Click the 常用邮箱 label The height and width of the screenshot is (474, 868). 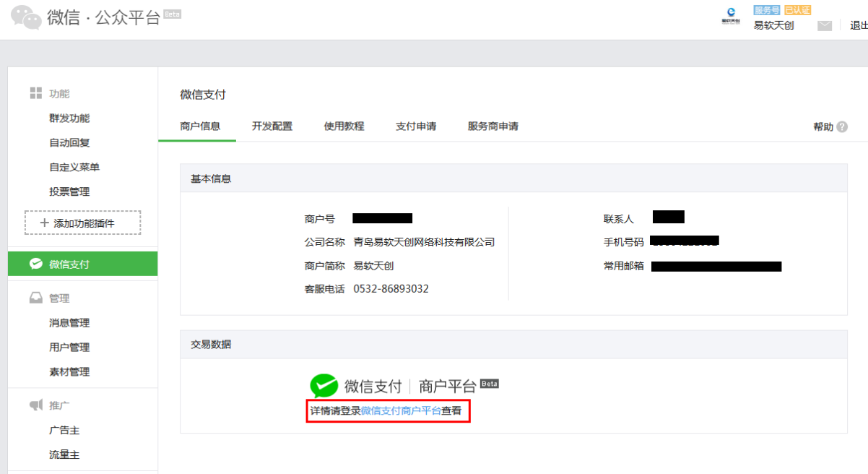pyautogui.click(x=624, y=265)
